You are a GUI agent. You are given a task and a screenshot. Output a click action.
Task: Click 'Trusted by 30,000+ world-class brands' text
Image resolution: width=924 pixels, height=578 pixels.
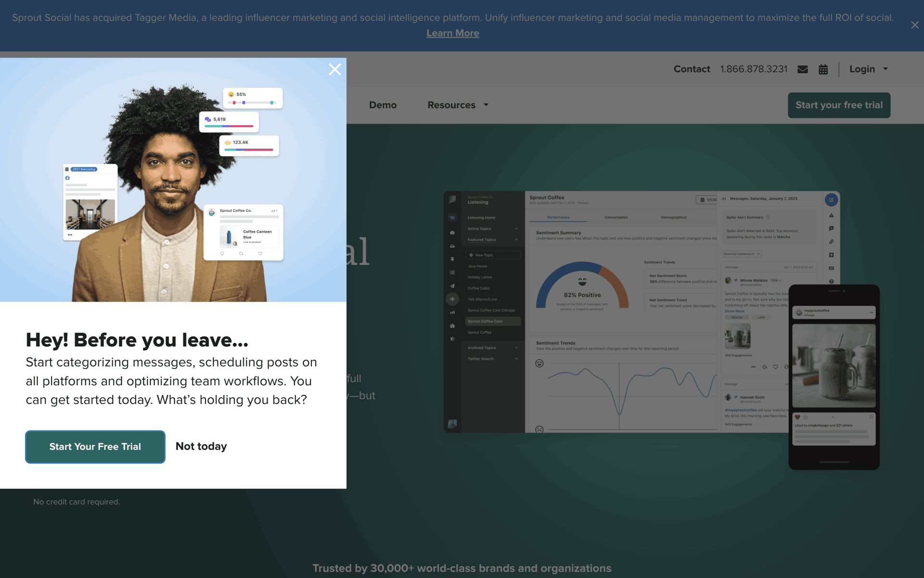(462, 568)
